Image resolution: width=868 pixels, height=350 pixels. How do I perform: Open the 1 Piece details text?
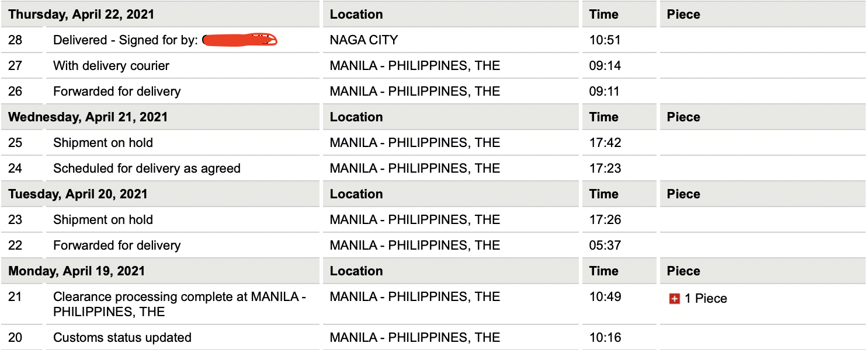pyautogui.click(x=706, y=299)
